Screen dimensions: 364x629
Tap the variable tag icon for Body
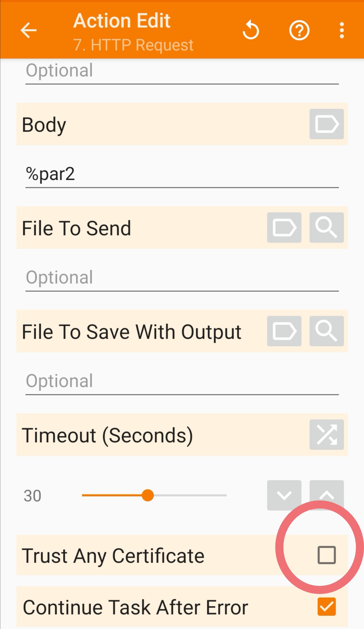(326, 124)
